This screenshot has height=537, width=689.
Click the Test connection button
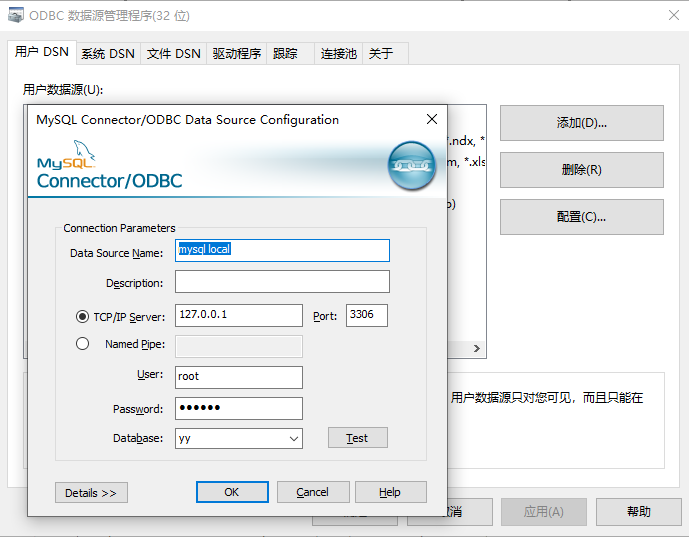point(358,438)
